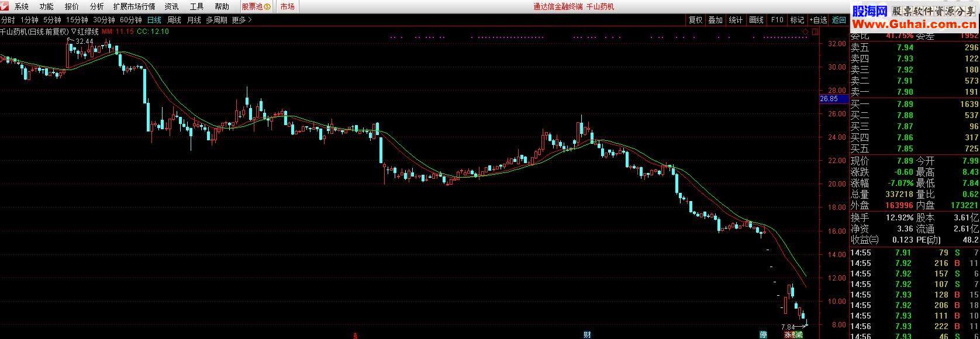Viewport: 980px width, 339px height.
Task: Click the CC: 12.10 indicator value
Action: (153, 32)
